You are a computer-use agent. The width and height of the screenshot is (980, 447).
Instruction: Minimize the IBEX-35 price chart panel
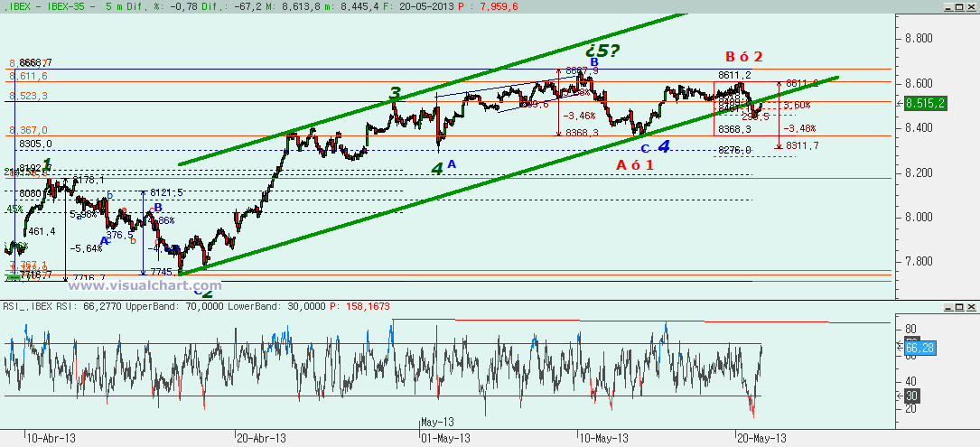tap(948, 5)
